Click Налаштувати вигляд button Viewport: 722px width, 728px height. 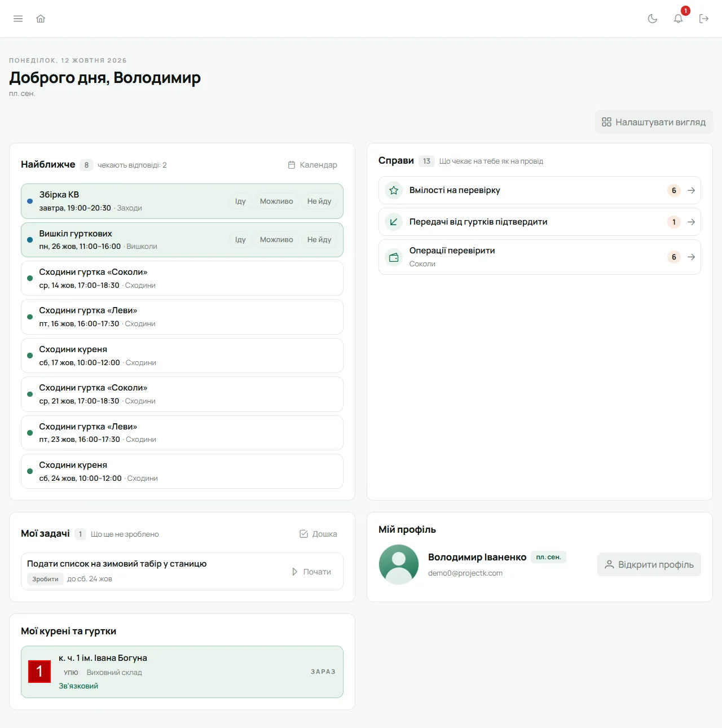(654, 122)
